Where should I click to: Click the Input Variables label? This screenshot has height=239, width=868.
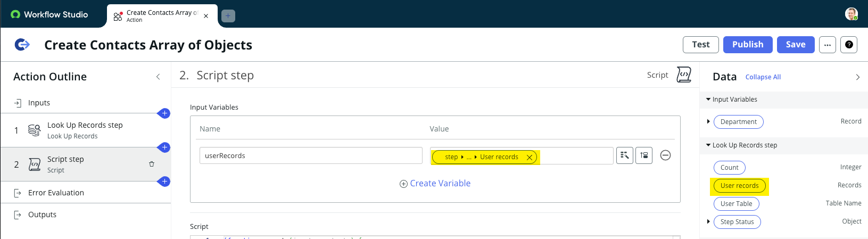(x=214, y=108)
